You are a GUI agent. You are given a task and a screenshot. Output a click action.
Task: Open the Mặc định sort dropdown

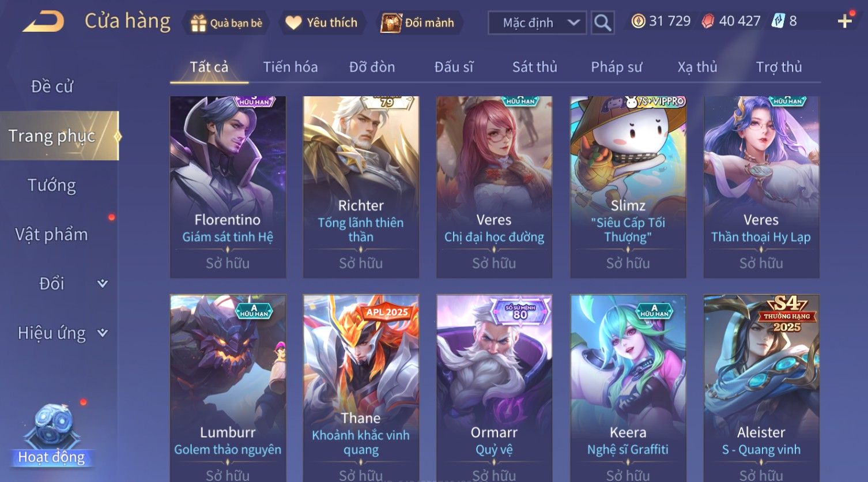537,22
